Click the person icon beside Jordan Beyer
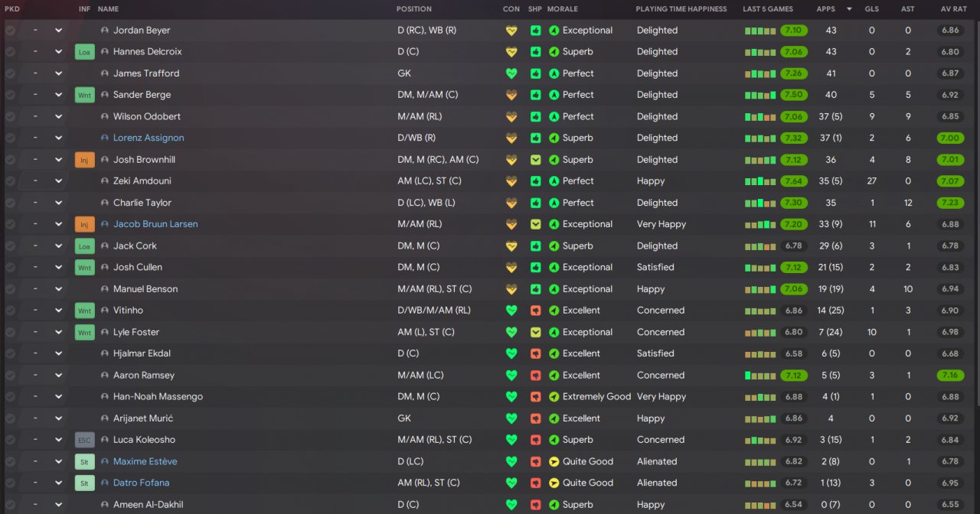 pyautogui.click(x=105, y=31)
